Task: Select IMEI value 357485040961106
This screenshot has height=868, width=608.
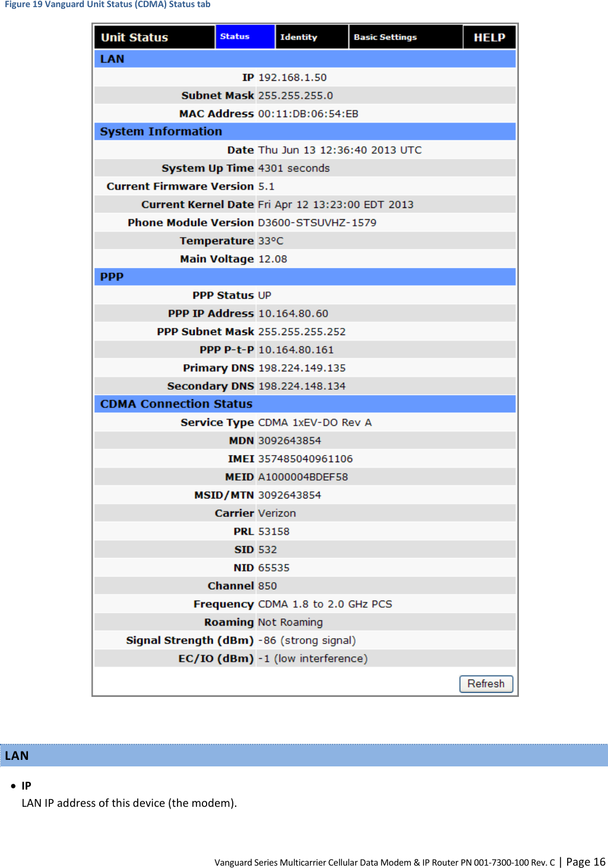Action: click(305, 459)
